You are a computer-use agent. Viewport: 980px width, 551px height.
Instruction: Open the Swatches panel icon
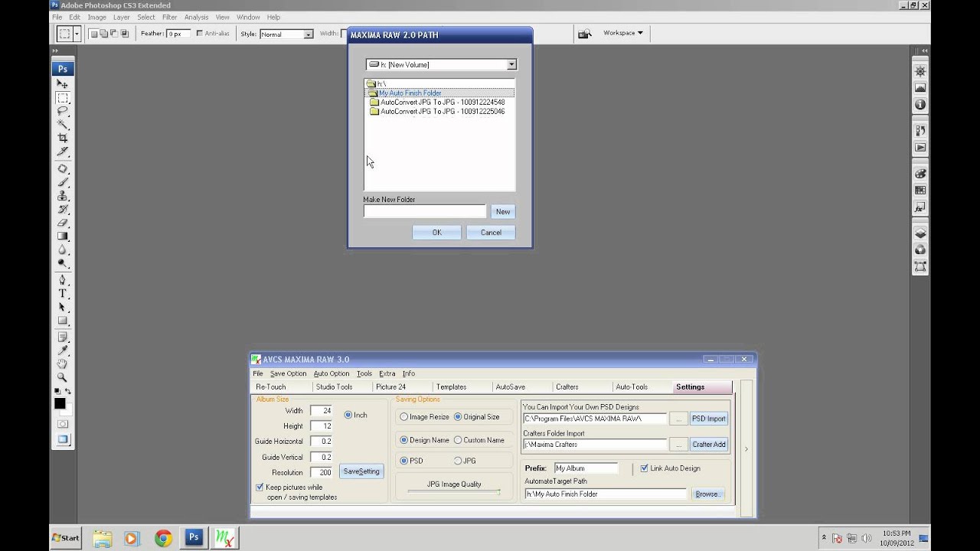(920, 191)
